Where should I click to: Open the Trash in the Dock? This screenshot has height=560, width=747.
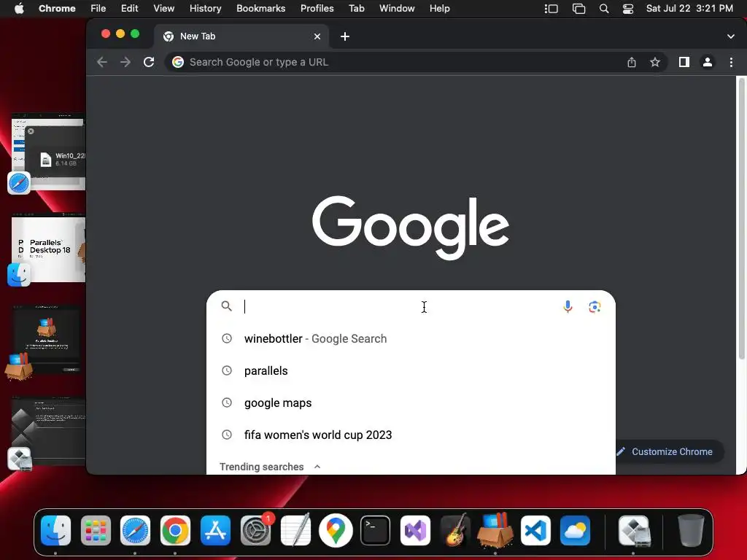coord(691,530)
